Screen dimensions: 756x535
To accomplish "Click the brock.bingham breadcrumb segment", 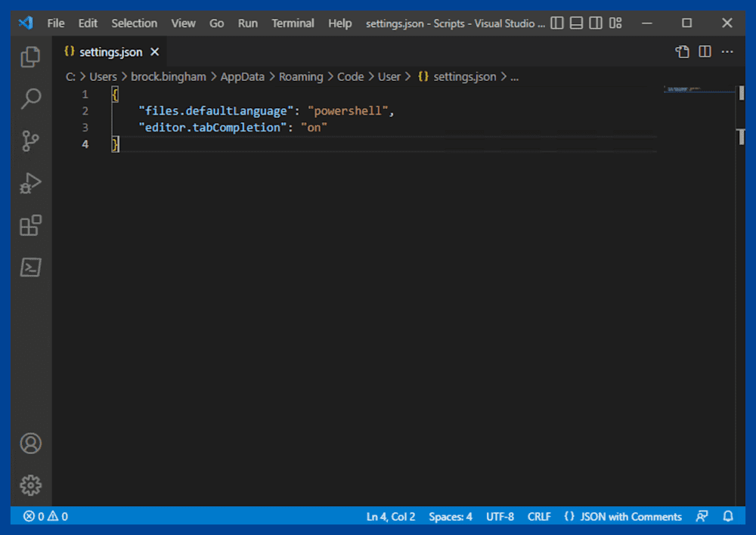I will pyautogui.click(x=169, y=76).
